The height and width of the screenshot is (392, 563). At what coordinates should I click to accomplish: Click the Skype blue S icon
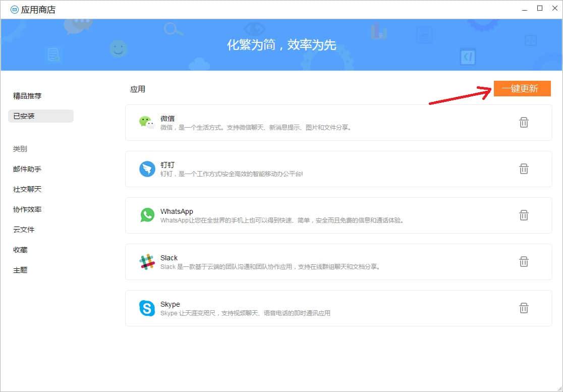147,308
